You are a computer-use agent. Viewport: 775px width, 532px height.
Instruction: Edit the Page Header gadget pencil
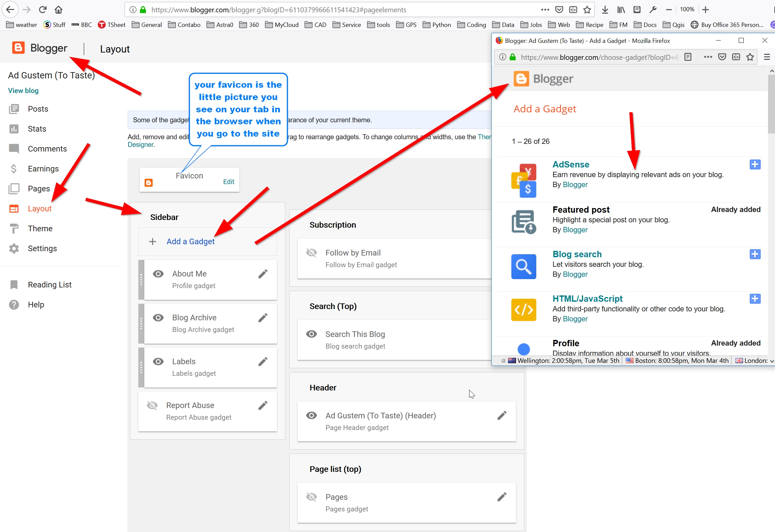[x=502, y=415]
